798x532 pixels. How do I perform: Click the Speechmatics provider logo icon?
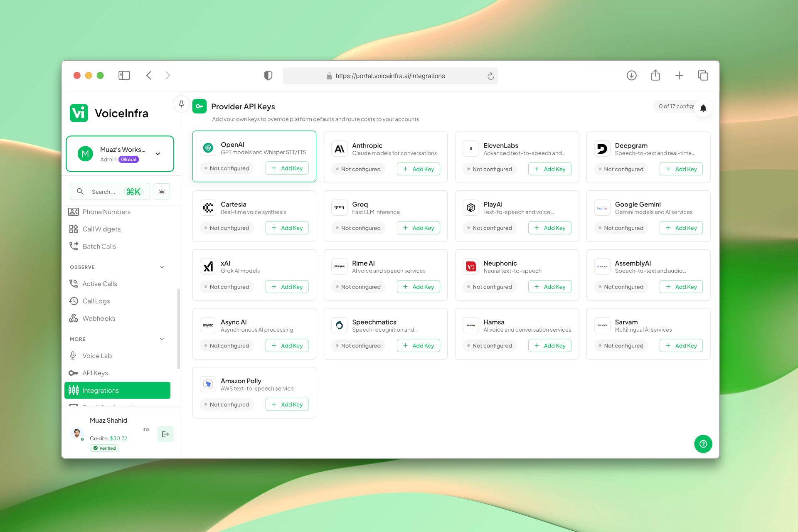pos(340,325)
